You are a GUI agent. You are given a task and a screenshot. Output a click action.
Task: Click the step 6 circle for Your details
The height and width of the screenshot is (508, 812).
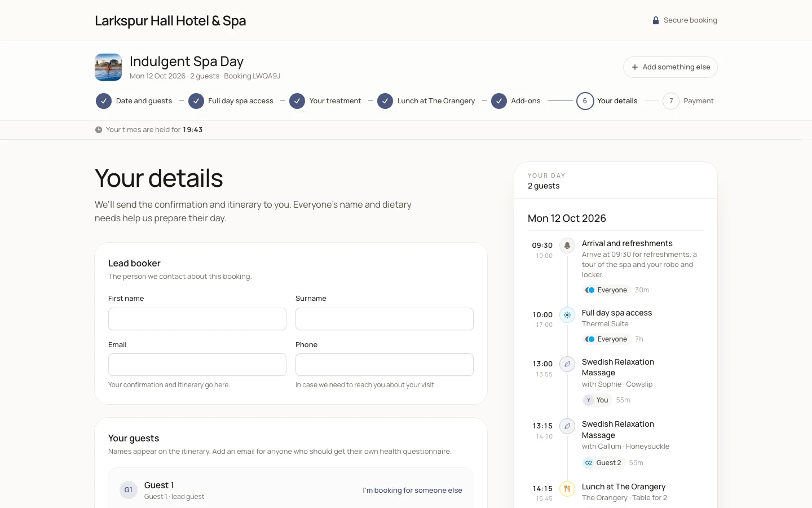pos(585,101)
